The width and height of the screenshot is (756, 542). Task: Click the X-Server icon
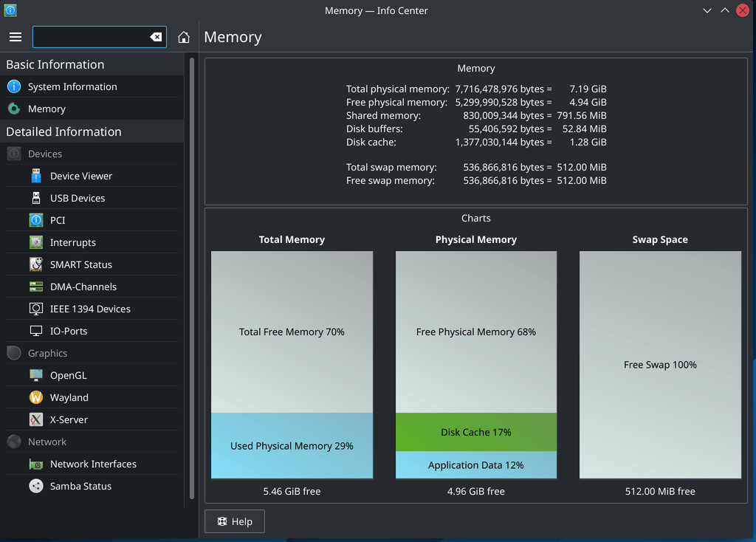36,420
